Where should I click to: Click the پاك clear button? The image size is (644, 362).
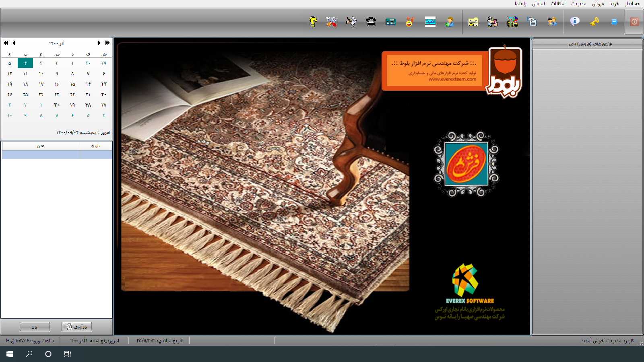(35, 327)
